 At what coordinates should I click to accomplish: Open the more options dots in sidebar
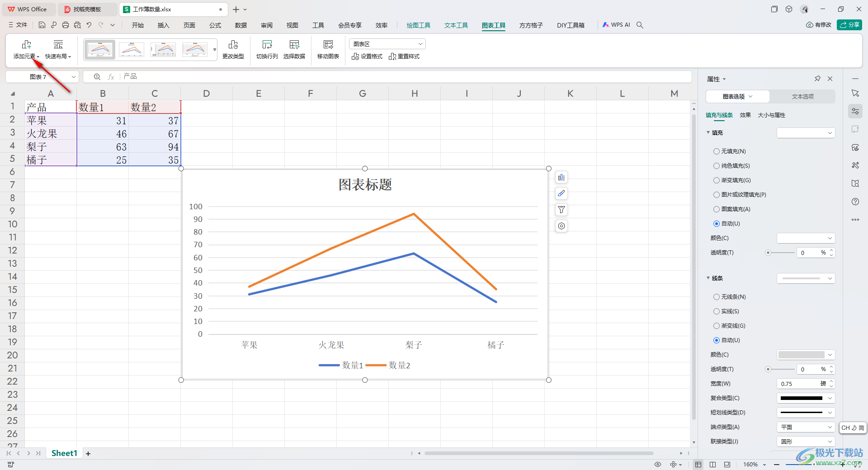[855, 220]
